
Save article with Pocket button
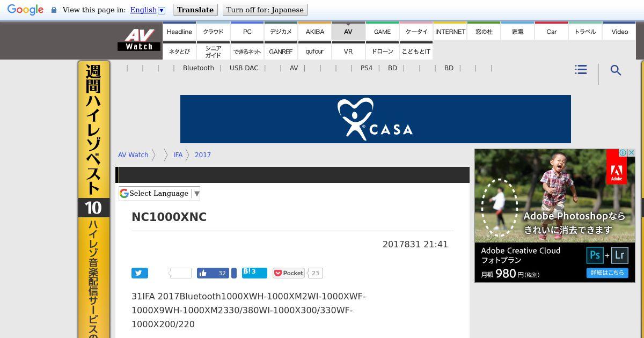[x=289, y=273]
